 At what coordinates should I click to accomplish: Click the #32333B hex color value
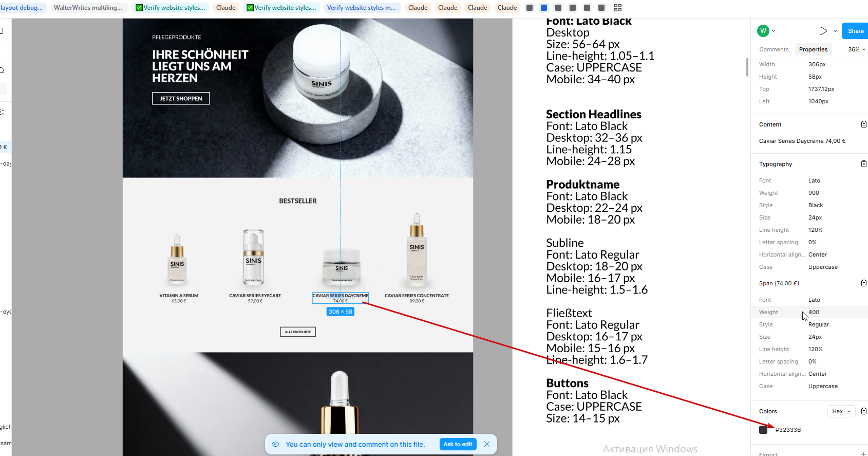(x=788, y=430)
